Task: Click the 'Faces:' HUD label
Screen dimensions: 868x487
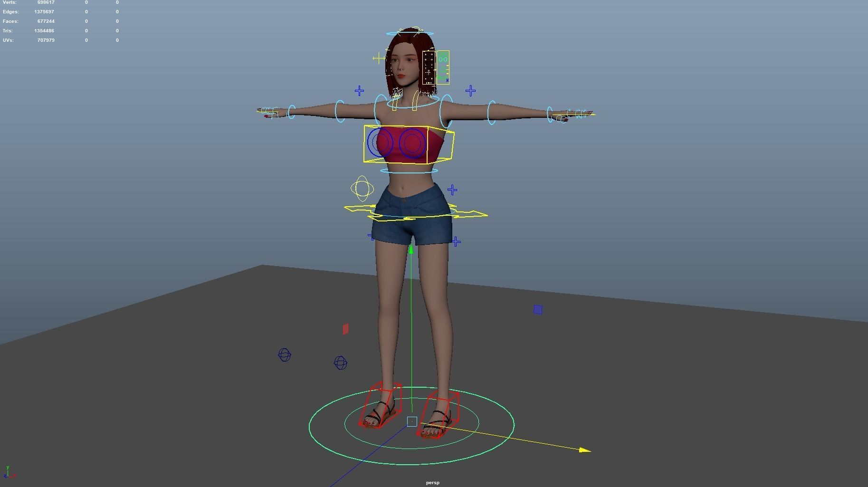Action: point(10,21)
